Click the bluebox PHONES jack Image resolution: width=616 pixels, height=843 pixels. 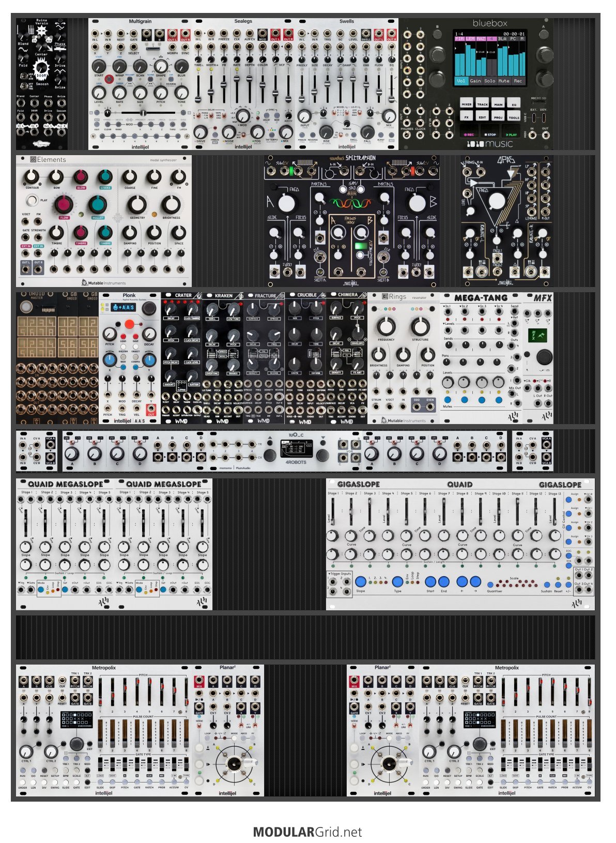coord(407,135)
